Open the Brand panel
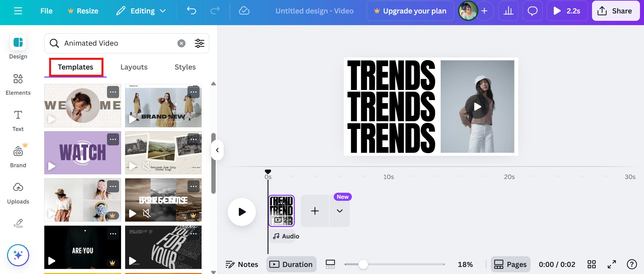The image size is (644, 274). (18, 156)
